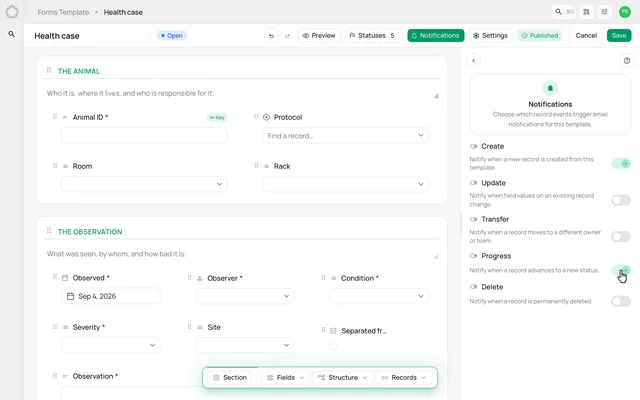Click drag handle of Room field
The image size is (640, 400).
pos(55,166)
